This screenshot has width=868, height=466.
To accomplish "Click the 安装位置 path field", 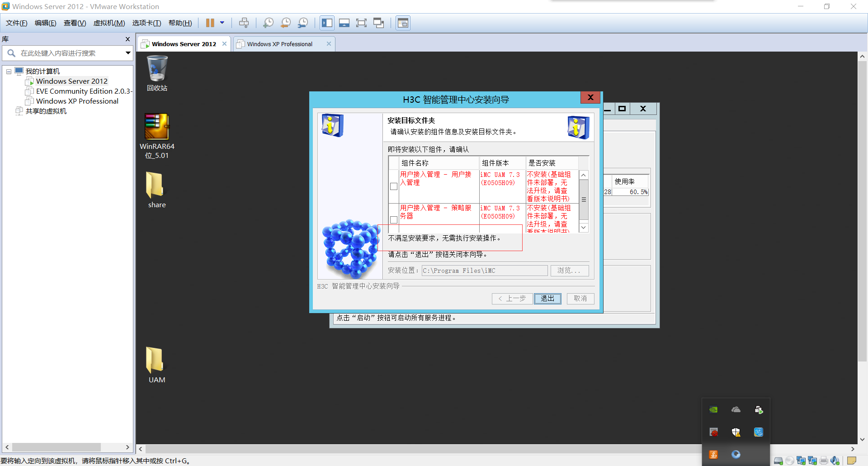I will click(x=485, y=271).
